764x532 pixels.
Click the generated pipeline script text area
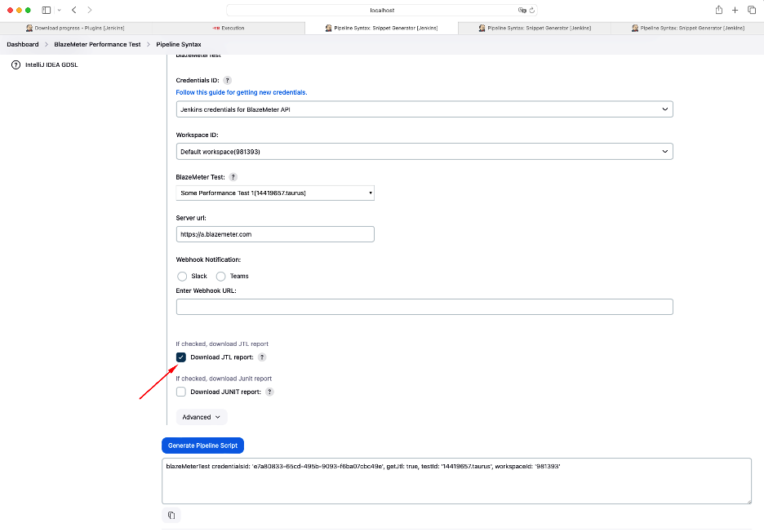coord(456,481)
